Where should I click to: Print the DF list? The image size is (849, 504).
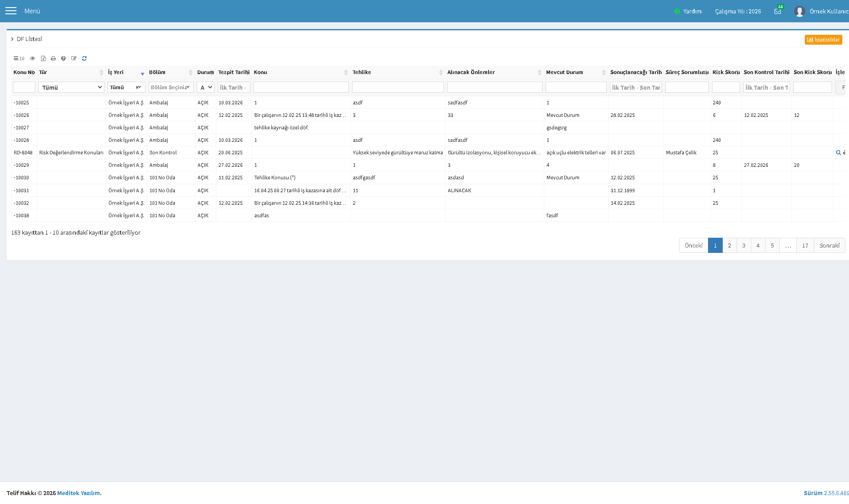point(54,58)
